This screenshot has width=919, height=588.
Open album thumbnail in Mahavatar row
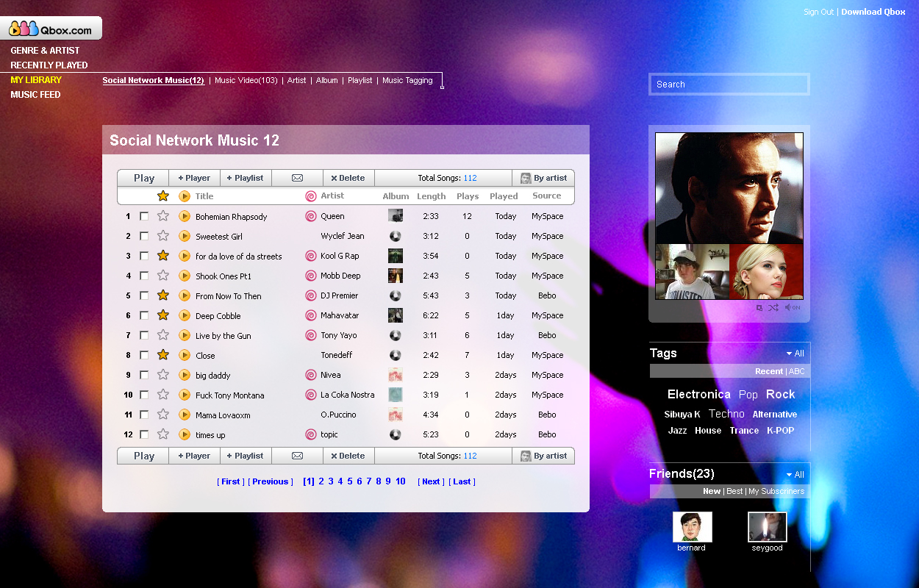[396, 315]
